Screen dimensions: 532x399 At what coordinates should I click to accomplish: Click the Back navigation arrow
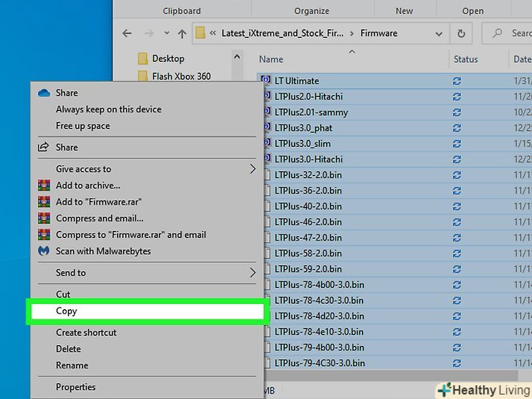[x=127, y=34]
